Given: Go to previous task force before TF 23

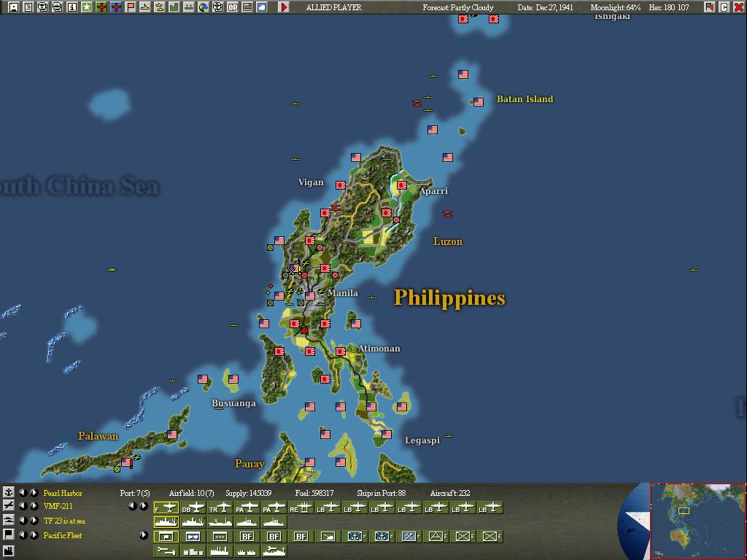Looking at the screenshot, I should tap(23, 521).
